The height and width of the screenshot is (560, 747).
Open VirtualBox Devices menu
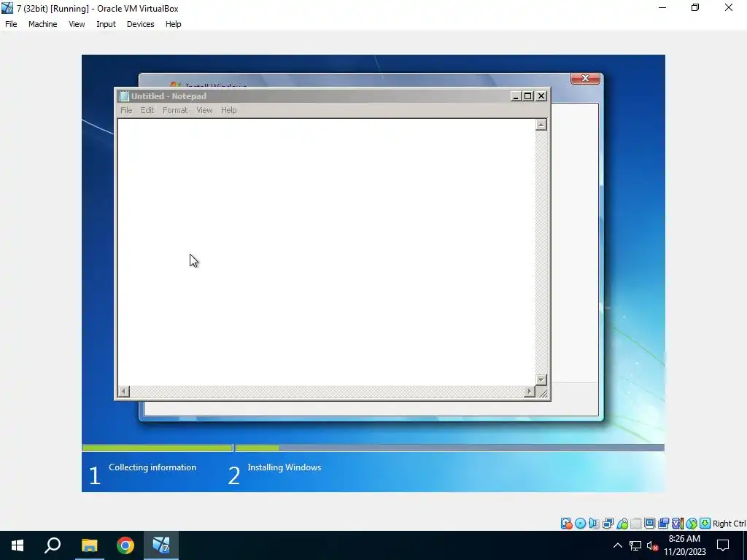(141, 24)
